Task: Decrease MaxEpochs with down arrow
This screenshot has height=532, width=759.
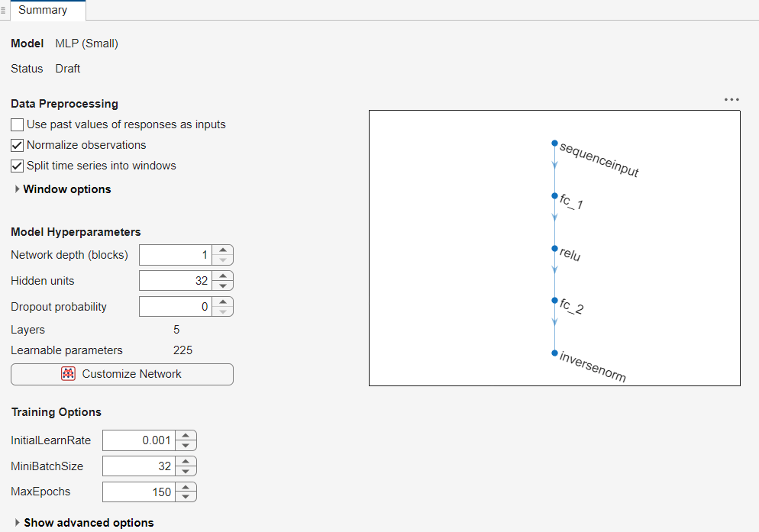Action: tap(186, 497)
